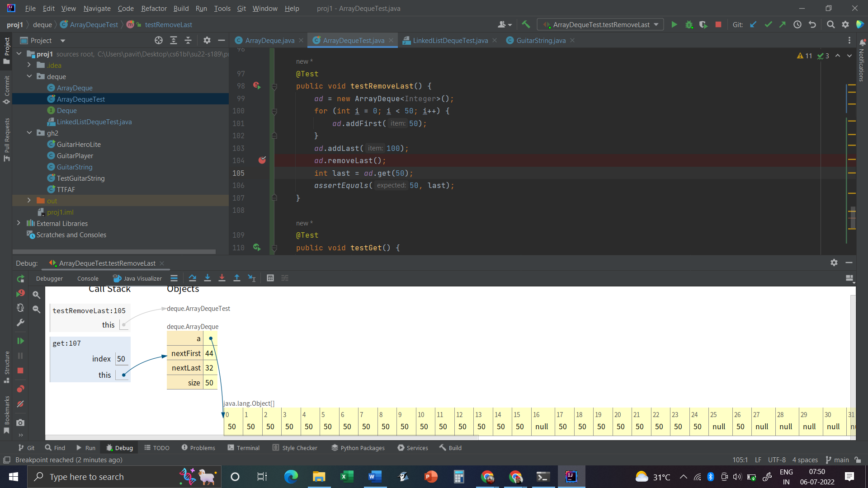Switch to ArrayDeque.java tab
868x488 pixels.
269,41
